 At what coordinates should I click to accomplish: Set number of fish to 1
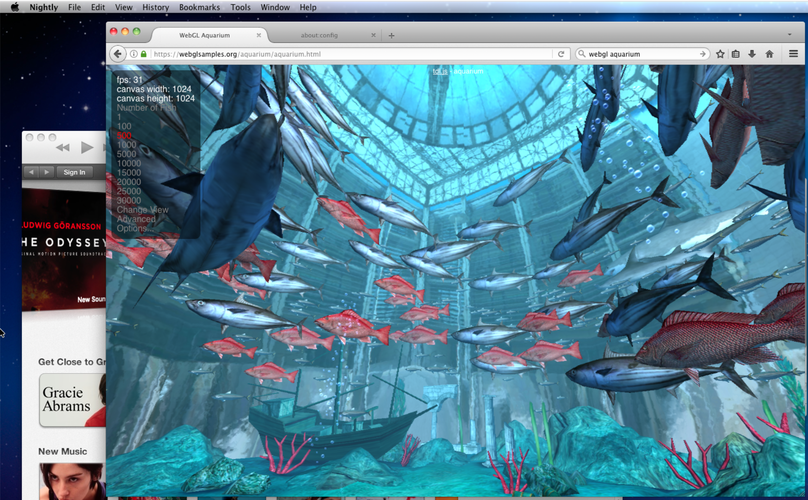[x=119, y=117]
